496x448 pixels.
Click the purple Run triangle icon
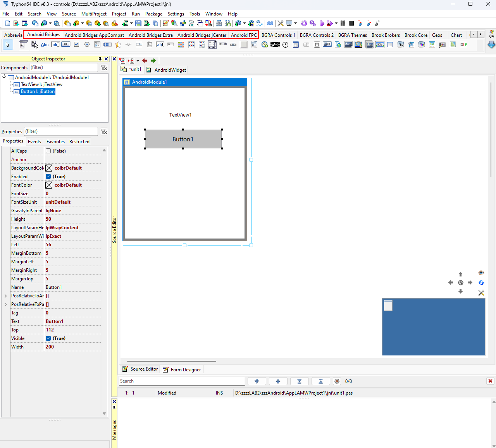pos(321,24)
